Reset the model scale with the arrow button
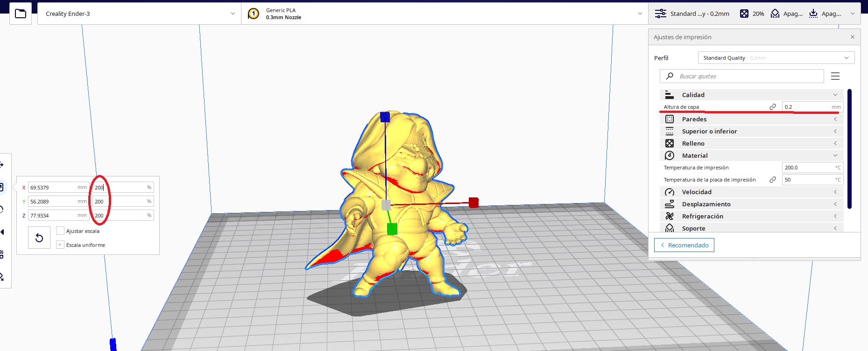868x351 pixels. pos(39,238)
